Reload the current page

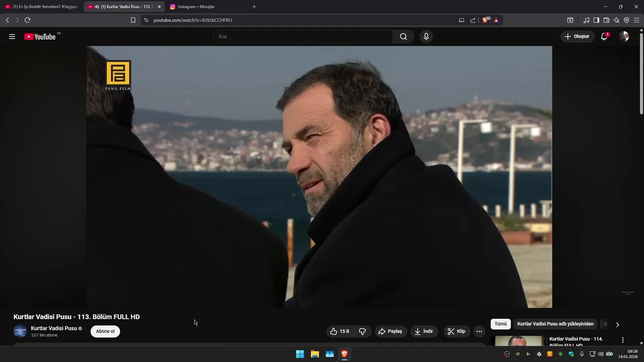tap(27, 20)
